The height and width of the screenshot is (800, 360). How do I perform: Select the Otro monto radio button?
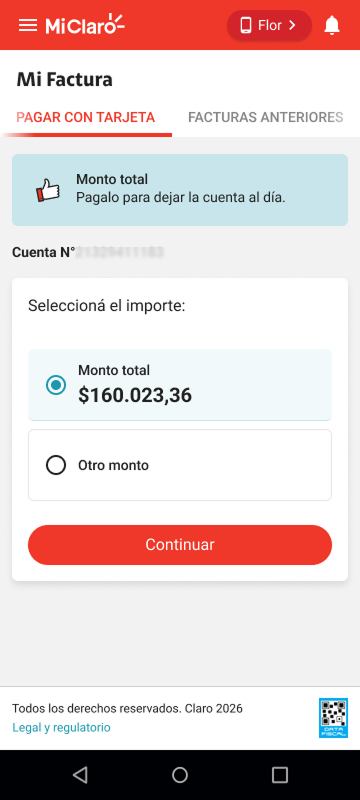[x=56, y=465]
